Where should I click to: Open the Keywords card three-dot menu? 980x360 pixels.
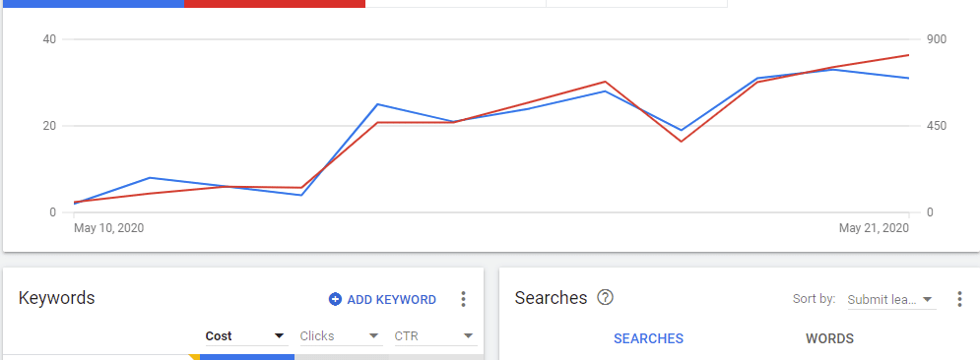point(463,299)
